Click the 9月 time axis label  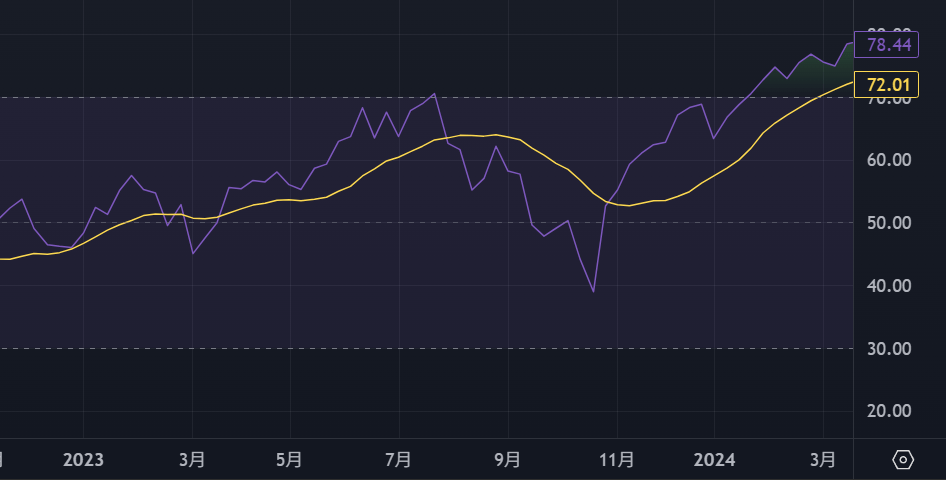(508, 460)
